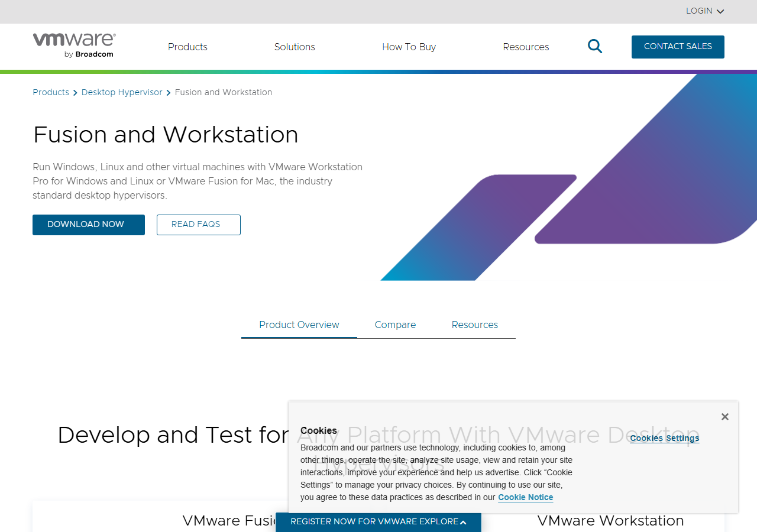Close the Cookies notice with the X
757x532 pixels.
725,417
